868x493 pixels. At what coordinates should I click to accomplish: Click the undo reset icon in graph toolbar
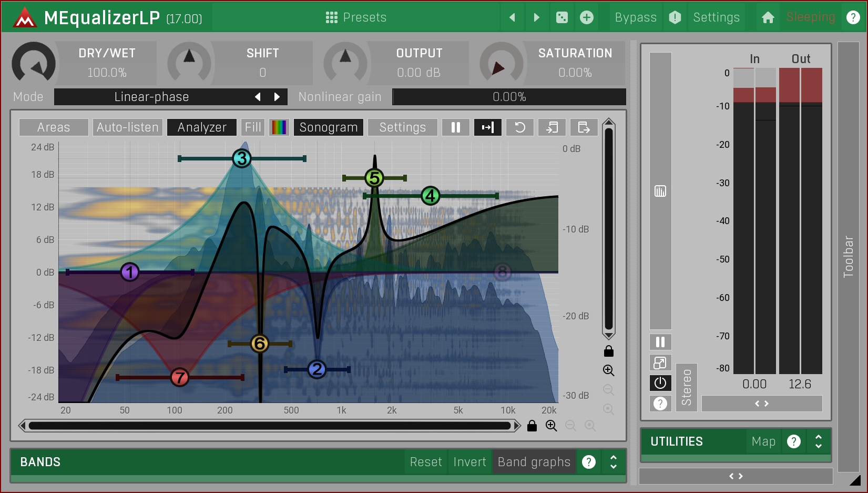pos(519,127)
